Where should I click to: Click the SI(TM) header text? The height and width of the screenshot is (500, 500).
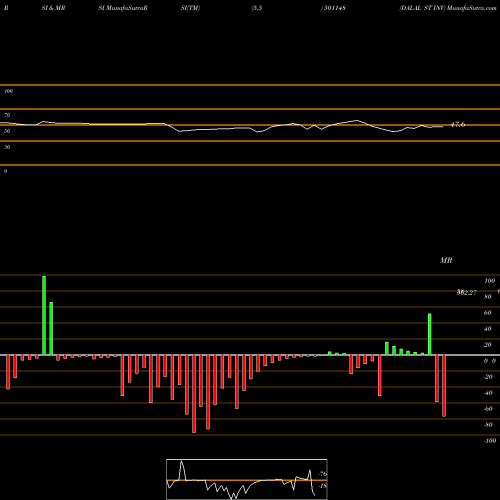(x=190, y=8)
